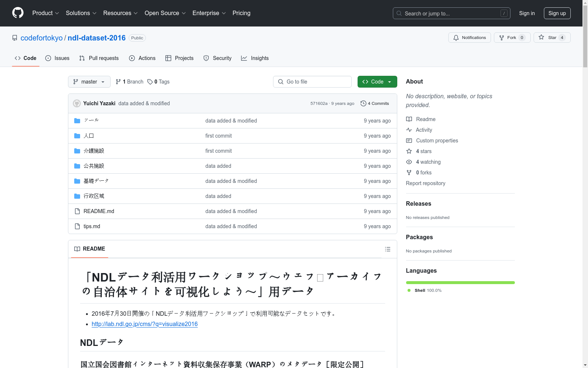Open the latest commit message link
Viewport: 588px width, 368px height.
click(144, 103)
